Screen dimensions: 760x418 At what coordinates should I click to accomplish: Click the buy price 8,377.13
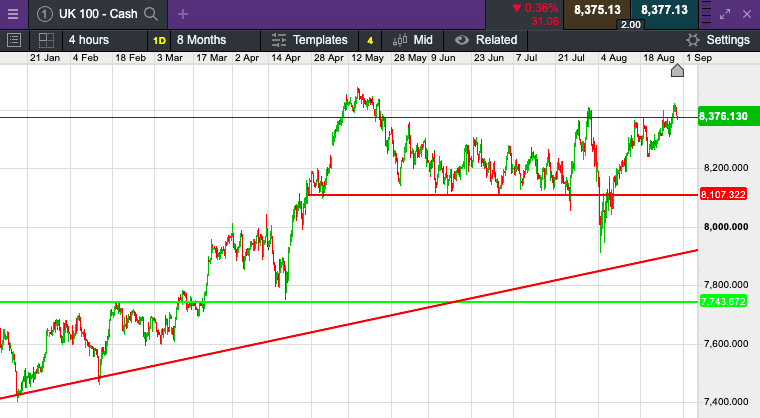click(x=665, y=10)
